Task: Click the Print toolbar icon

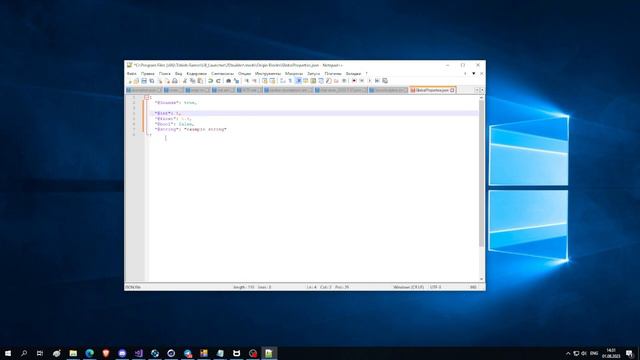Action: pos(175,81)
